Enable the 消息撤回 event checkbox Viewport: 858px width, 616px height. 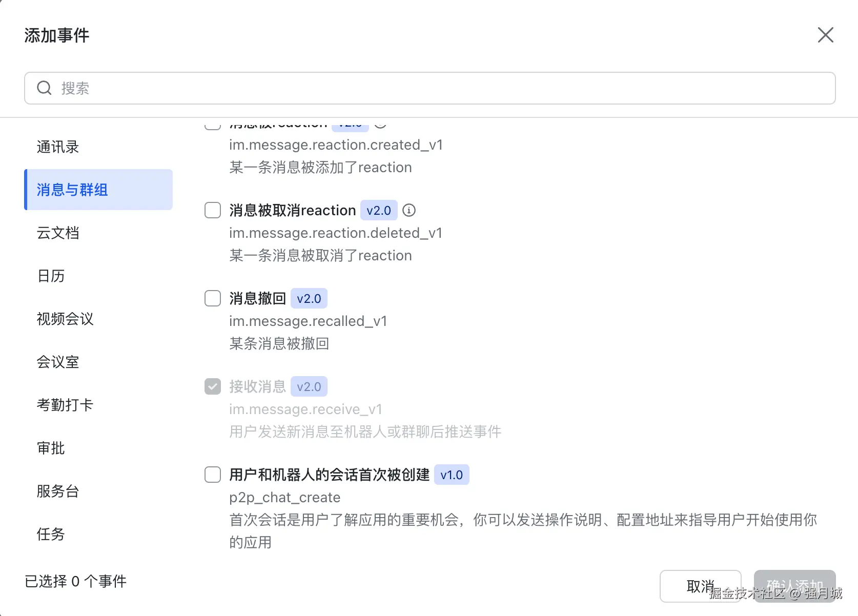[x=213, y=298]
